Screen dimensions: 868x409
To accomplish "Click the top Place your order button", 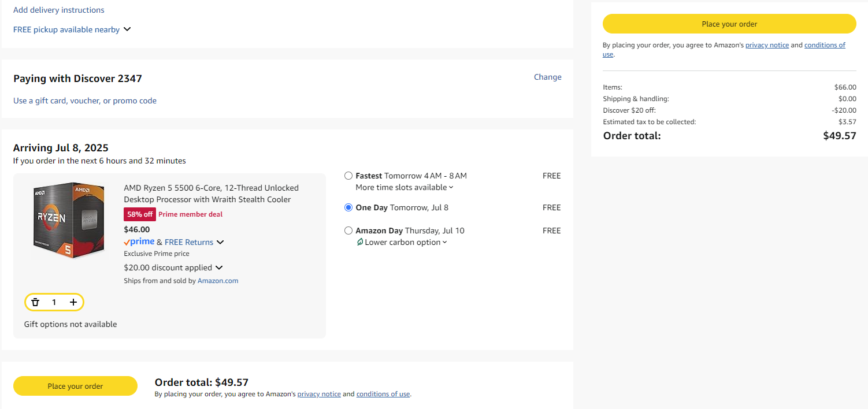I will [x=729, y=24].
